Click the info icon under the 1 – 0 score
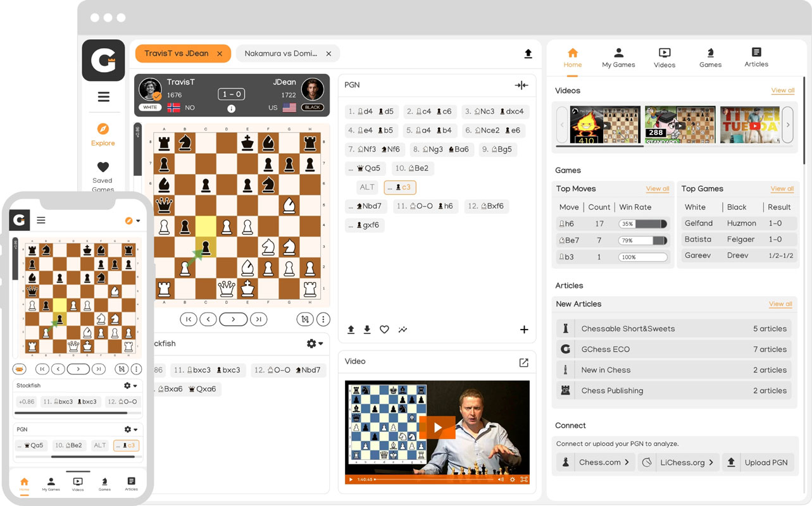 click(x=231, y=109)
